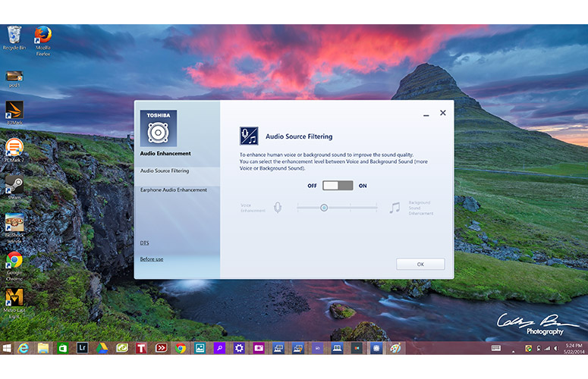Open the Windows Start button
This screenshot has height=379, width=588.
click(x=7, y=348)
